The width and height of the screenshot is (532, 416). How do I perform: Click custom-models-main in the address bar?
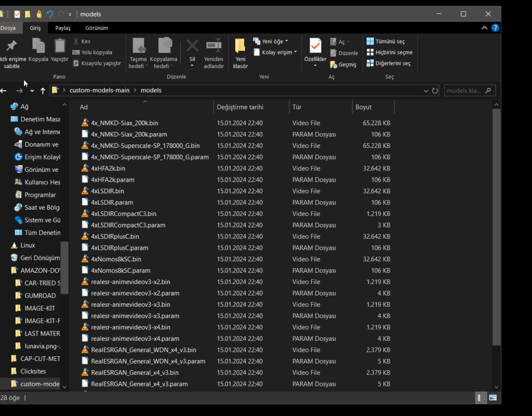click(x=99, y=90)
